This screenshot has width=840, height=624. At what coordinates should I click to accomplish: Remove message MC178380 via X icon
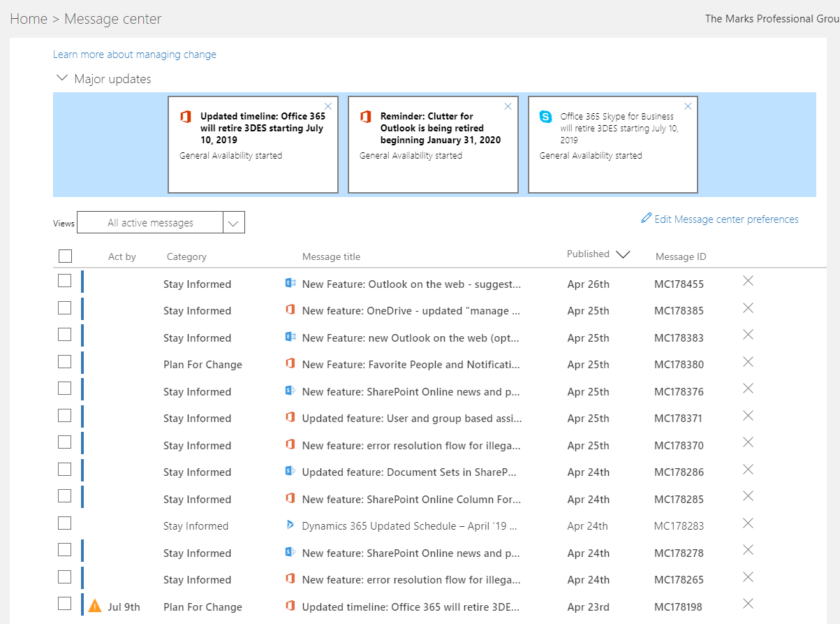(x=748, y=361)
